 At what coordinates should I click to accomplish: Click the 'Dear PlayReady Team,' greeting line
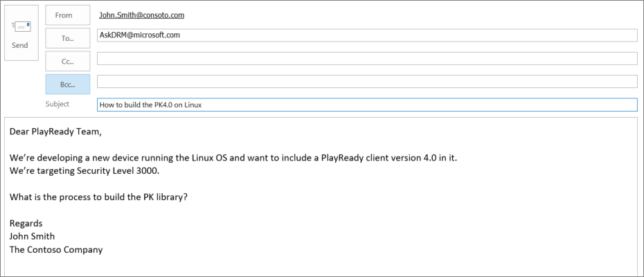55,132
